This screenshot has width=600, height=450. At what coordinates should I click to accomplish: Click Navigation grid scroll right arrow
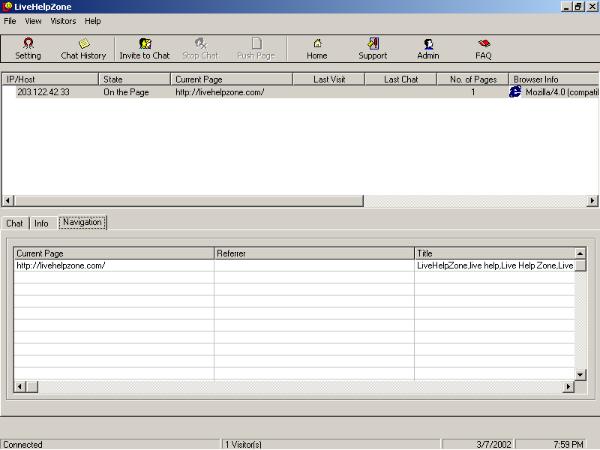(568, 386)
